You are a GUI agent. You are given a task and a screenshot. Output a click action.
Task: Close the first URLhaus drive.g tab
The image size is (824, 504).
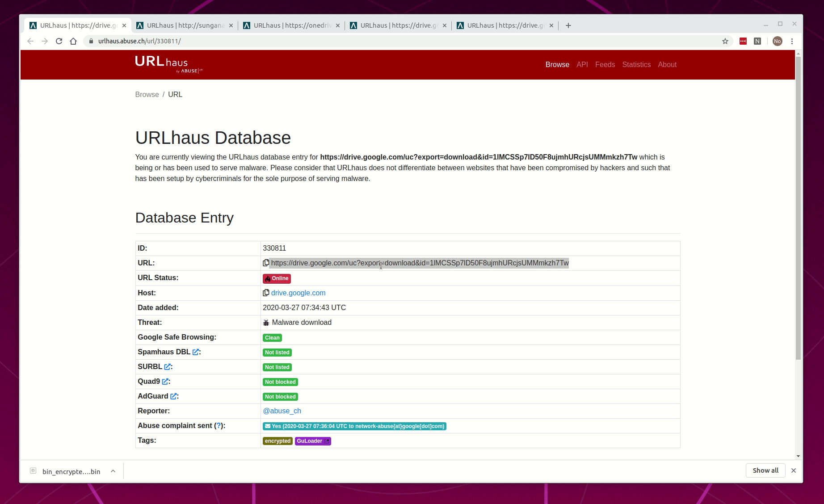pyautogui.click(x=124, y=25)
